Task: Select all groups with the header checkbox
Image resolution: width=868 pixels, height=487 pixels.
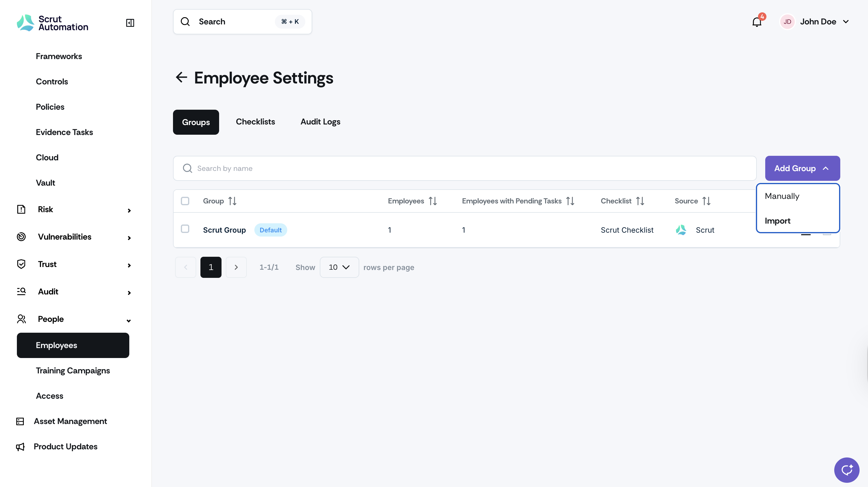Action: 185,201
